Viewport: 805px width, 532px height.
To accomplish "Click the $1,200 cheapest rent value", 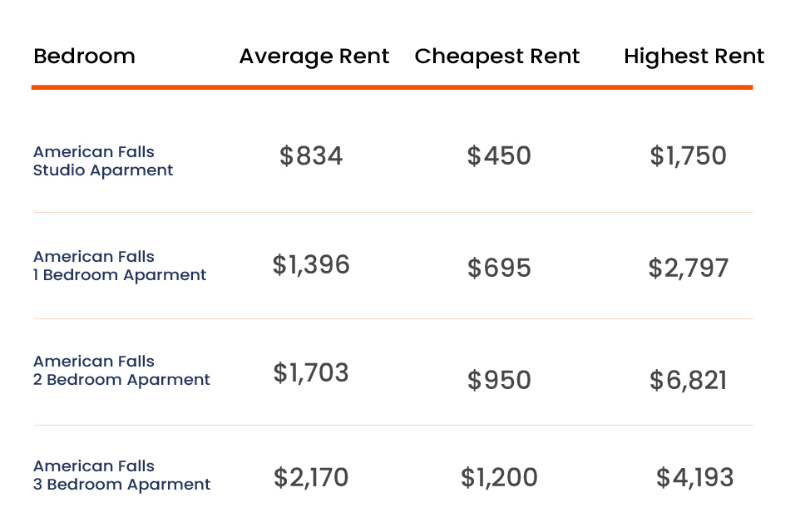I will point(499,478).
